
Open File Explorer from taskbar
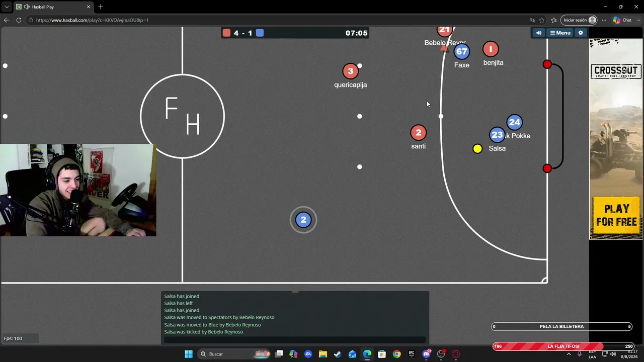[323, 354]
